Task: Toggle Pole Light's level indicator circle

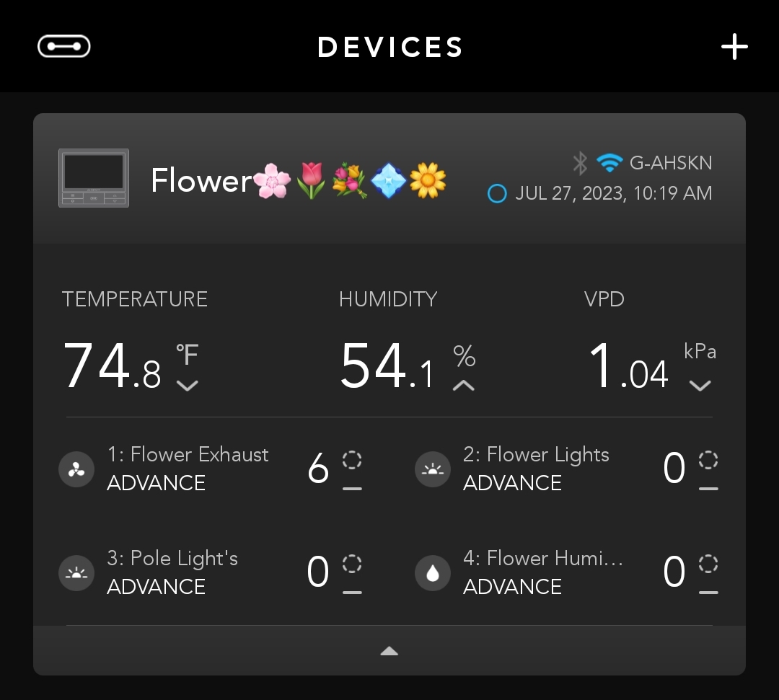Action: (x=352, y=564)
